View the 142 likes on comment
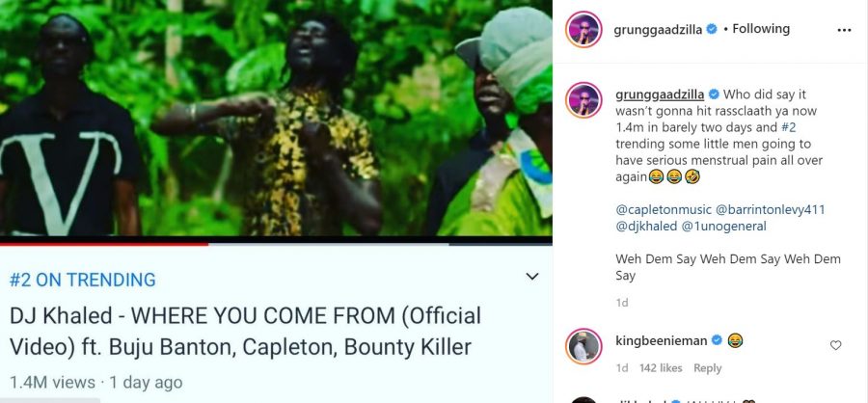 [661, 368]
